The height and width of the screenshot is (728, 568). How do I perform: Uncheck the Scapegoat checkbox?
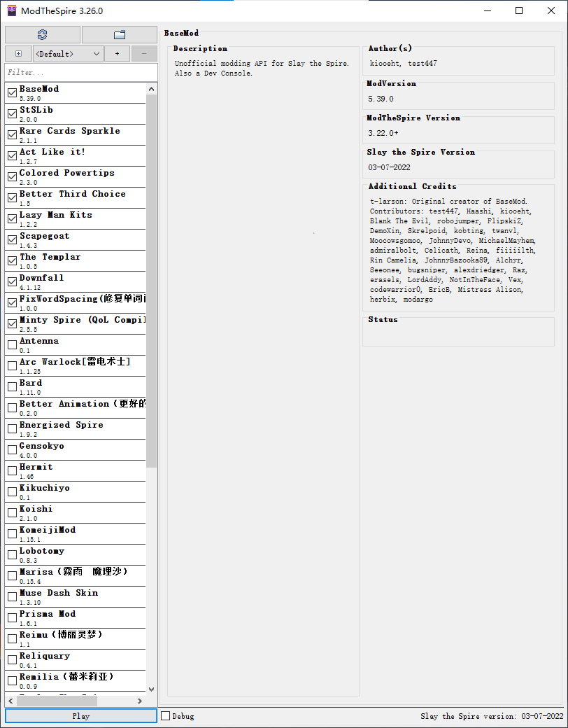pos(13,240)
